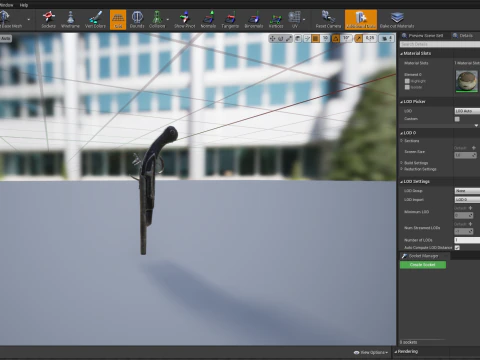Screen dimensions: 480x360
Task: Click the Collision toolbar icon
Action: pyautogui.click(x=157, y=20)
